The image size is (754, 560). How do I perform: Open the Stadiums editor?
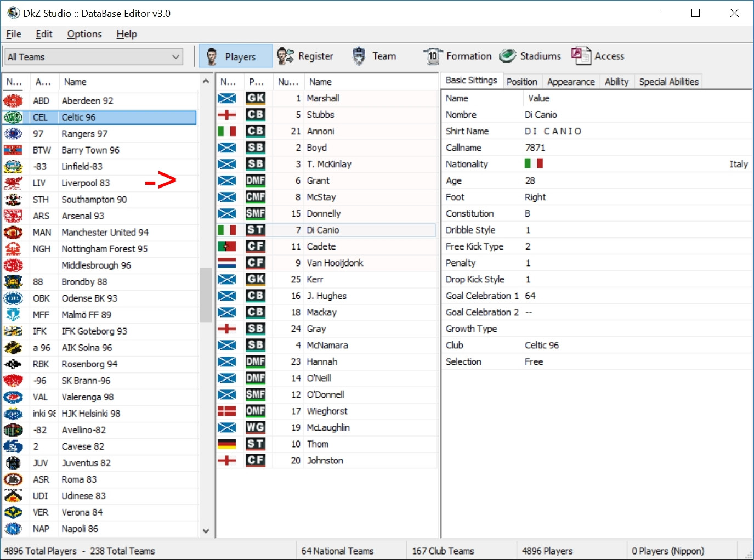point(530,56)
